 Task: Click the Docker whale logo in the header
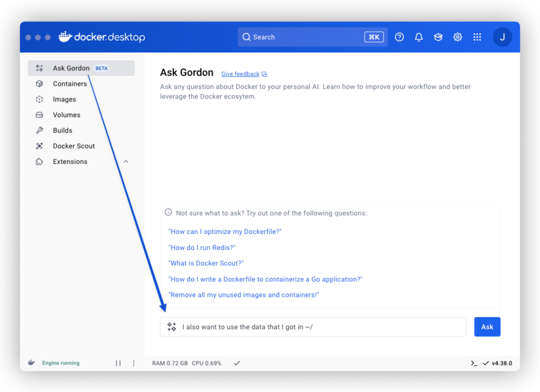point(64,36)
